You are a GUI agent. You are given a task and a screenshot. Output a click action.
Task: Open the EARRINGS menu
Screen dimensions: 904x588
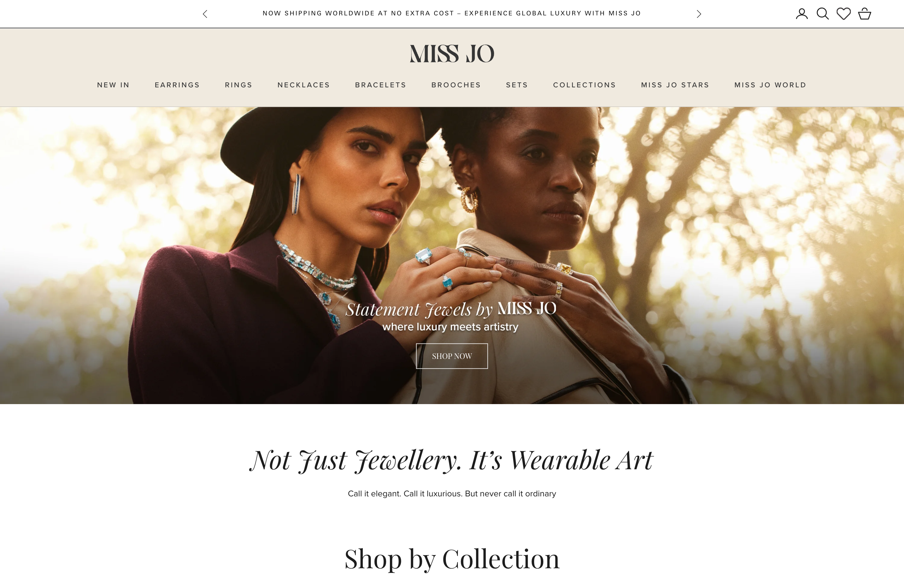coord(177,85)
